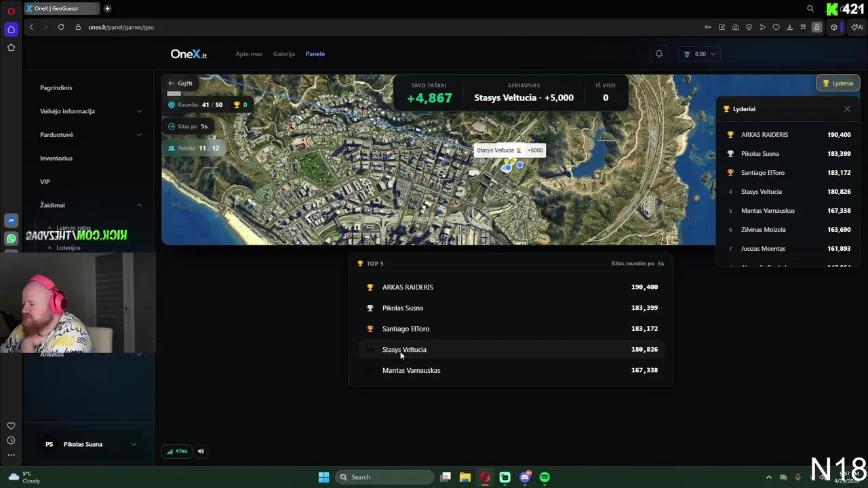868x488 pixels.
Task: Reload the current page
Action: pyautogui.click(x=61, y=27)
